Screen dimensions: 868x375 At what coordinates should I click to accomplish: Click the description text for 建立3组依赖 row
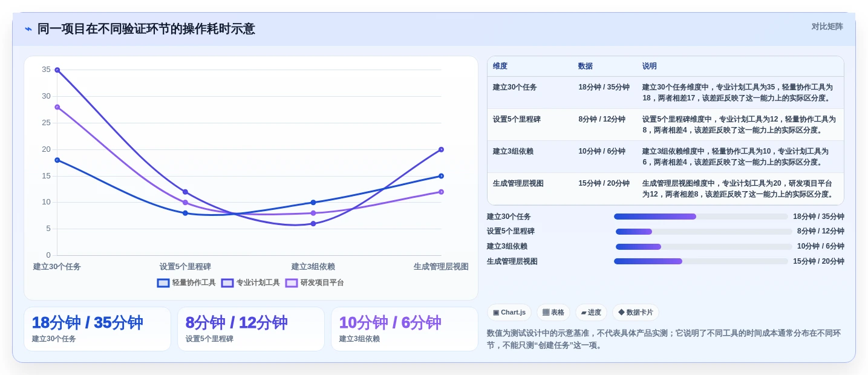737,157
